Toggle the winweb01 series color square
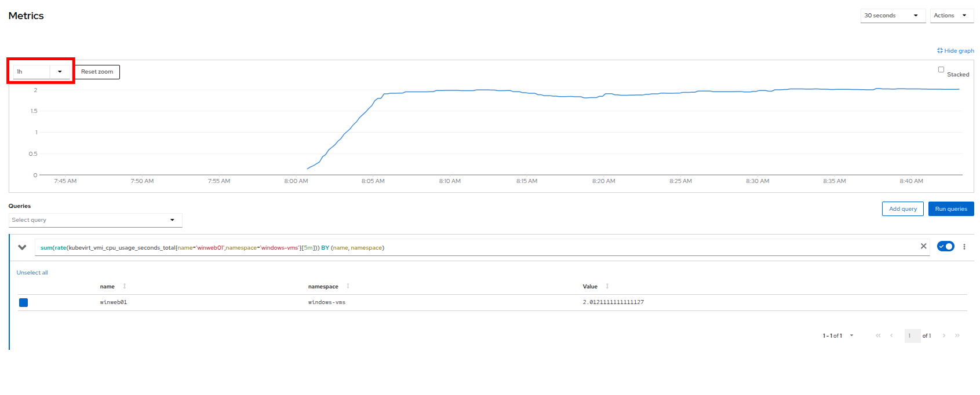Image resolution: width=980 pixels, height=395 pixels. click(x=24, y=302)
